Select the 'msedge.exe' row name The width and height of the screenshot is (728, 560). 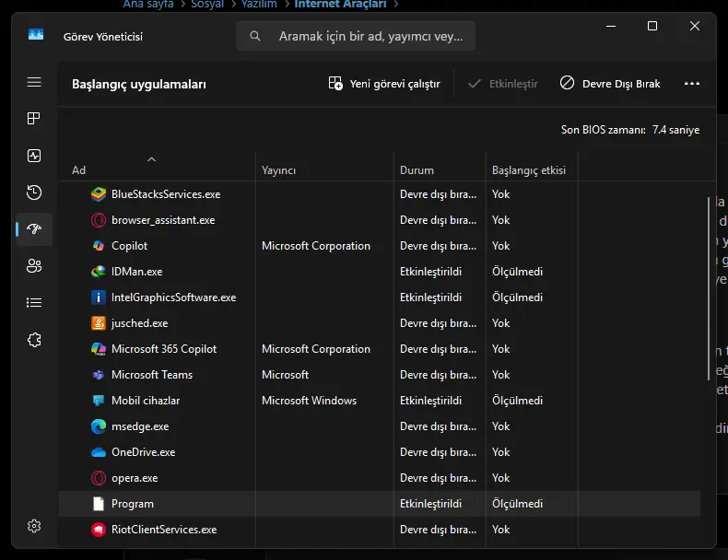140,426
